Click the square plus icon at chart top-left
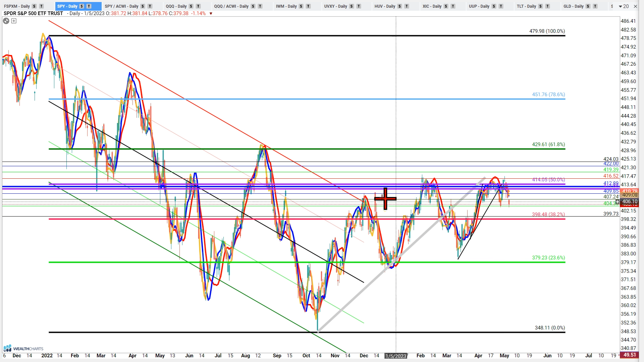The image size is (644, 362). pos(14,21)
